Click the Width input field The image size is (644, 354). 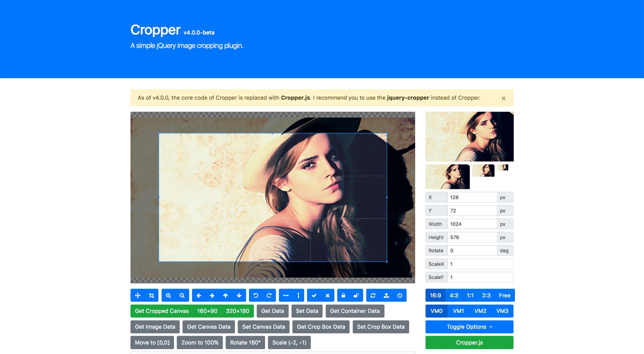(472, 224)
